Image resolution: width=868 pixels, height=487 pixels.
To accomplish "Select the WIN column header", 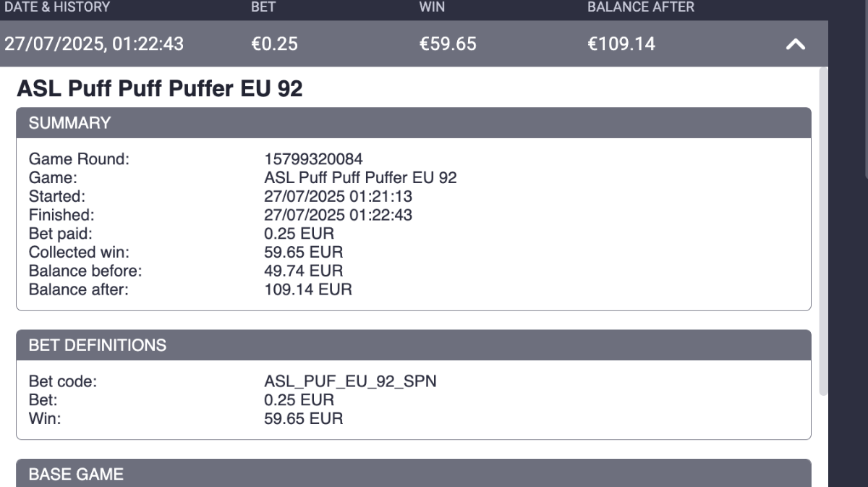I will [432, 8].
